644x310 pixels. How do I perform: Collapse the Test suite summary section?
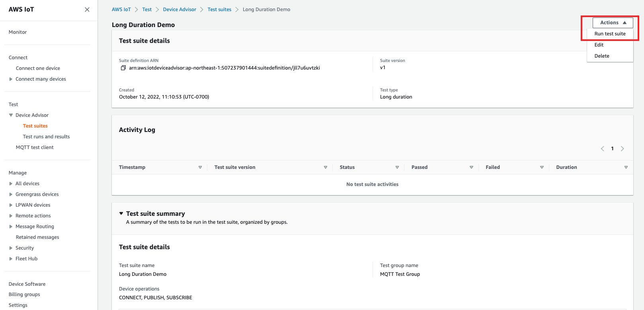tap(121, 214)
